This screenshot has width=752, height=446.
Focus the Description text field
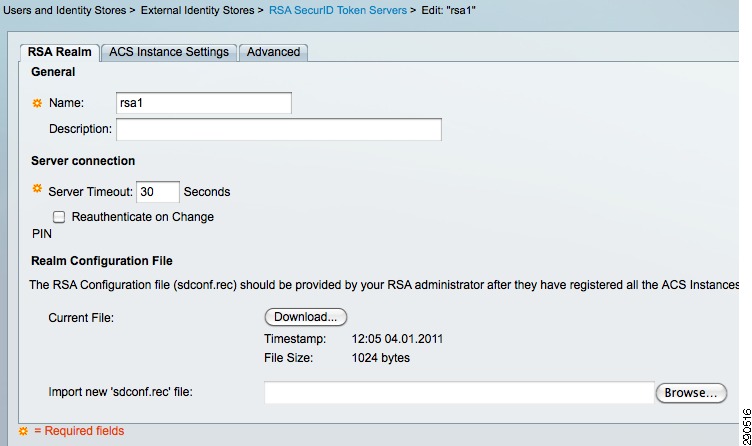click(x=279, y=129)
